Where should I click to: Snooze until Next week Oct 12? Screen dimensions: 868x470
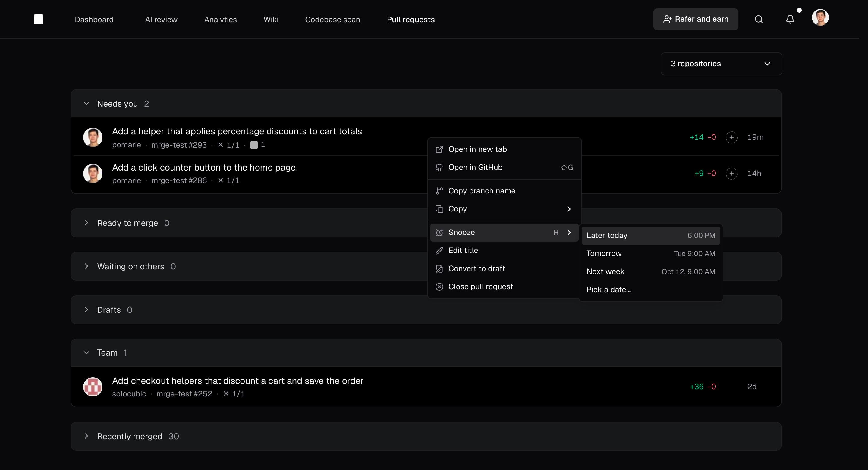pyautogui.click(x=650, y=271)
